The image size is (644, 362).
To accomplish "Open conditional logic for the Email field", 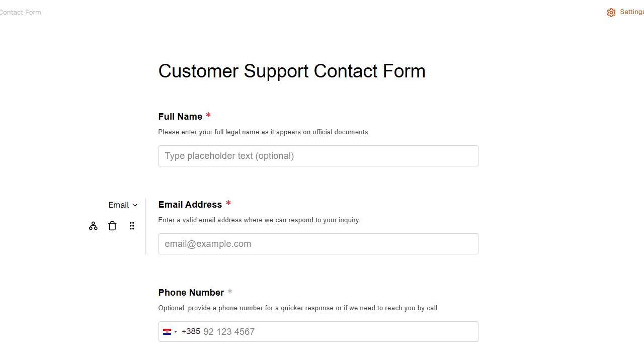I will tap(93, 226).
